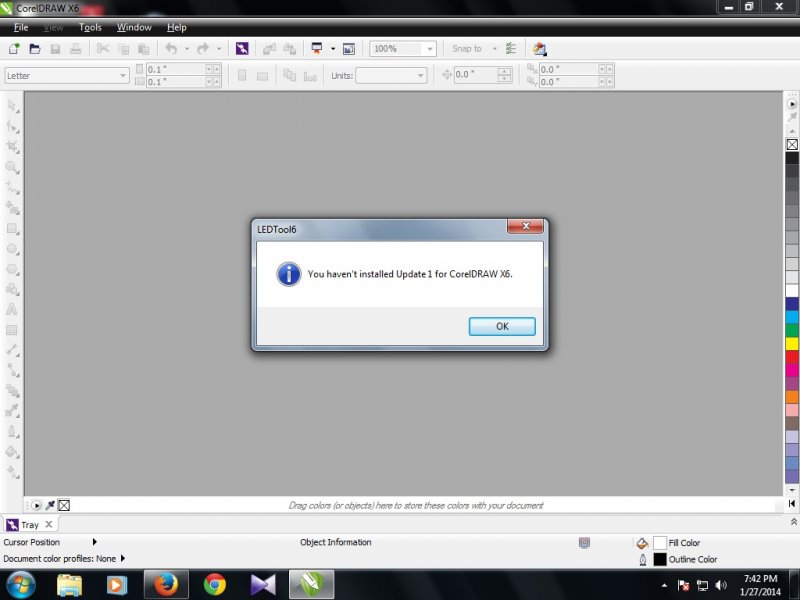Image resolution: width=800 pixels, height=600 pixels.
Task: Open Firefox from the taskbar
Action: coord(166,585)
